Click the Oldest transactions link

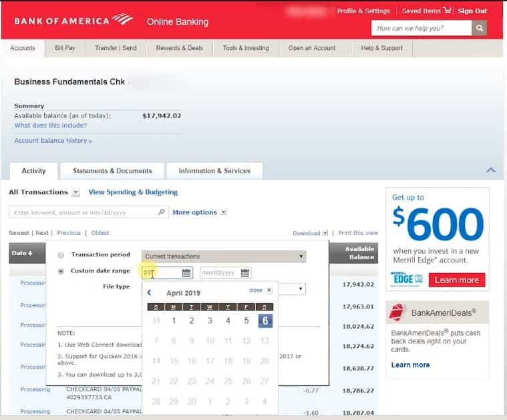(100, 233)
